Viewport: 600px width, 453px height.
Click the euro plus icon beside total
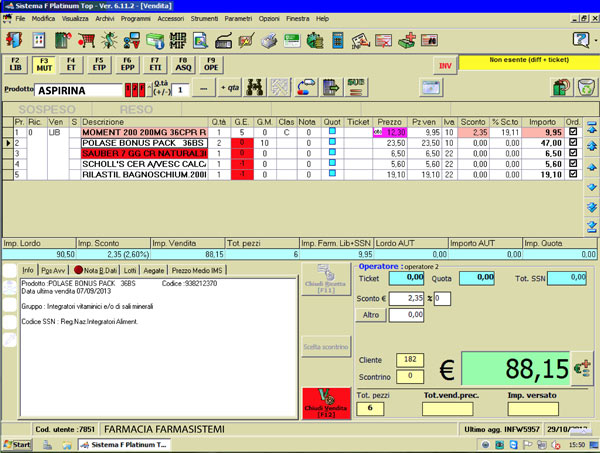[x=583, y=368]
